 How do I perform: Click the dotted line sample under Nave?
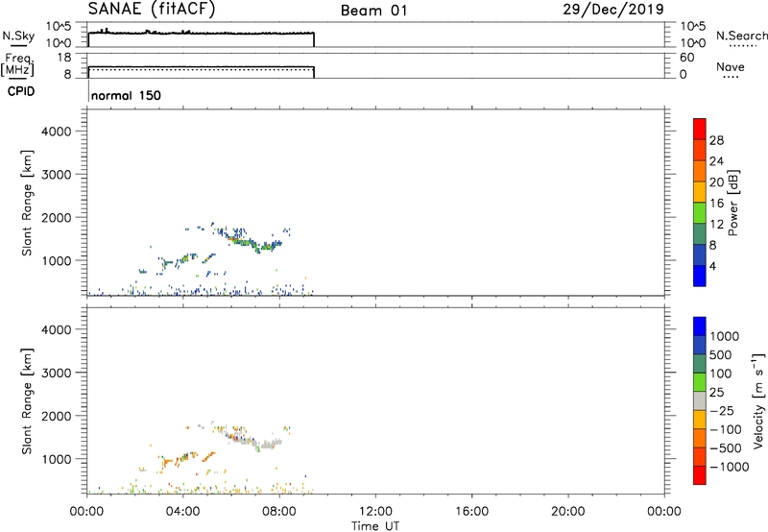click(x=731, y=78)
